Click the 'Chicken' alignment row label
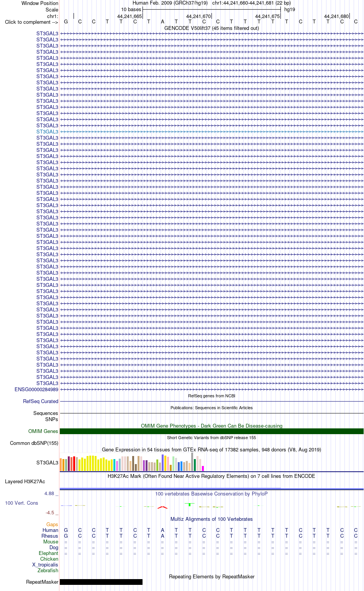364x591 pixels. pyautogui.click(x=49, y=559)
